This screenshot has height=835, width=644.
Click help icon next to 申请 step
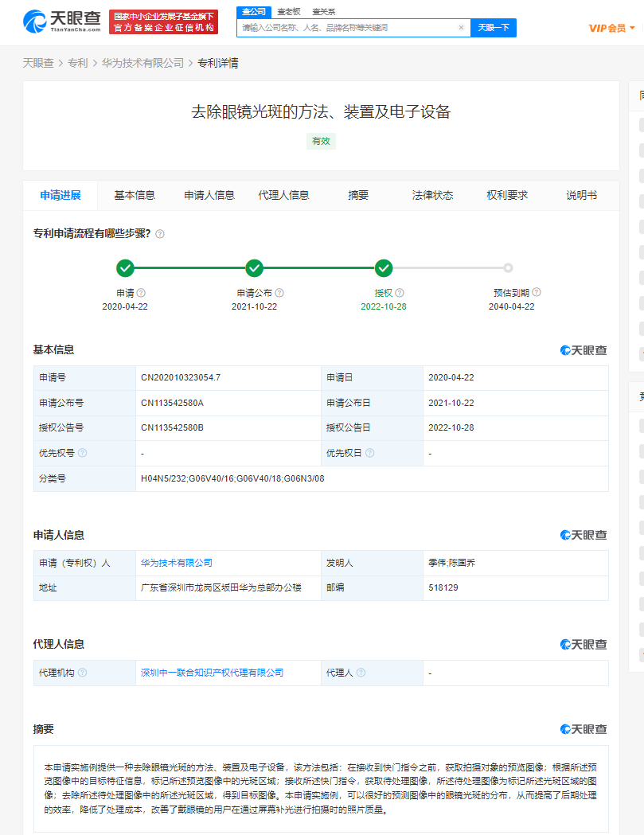pos(141,293)
